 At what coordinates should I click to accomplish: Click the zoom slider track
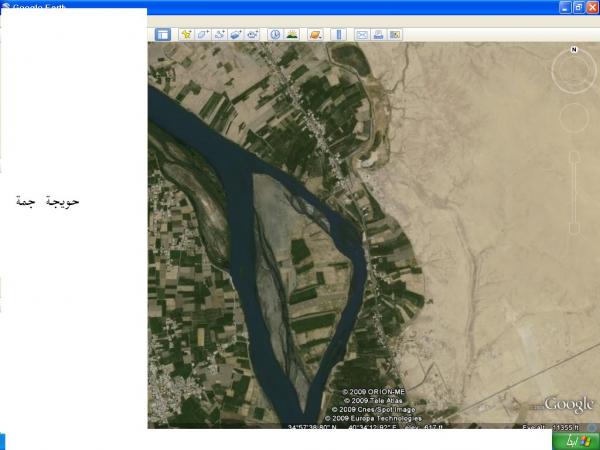click(574, 190)
